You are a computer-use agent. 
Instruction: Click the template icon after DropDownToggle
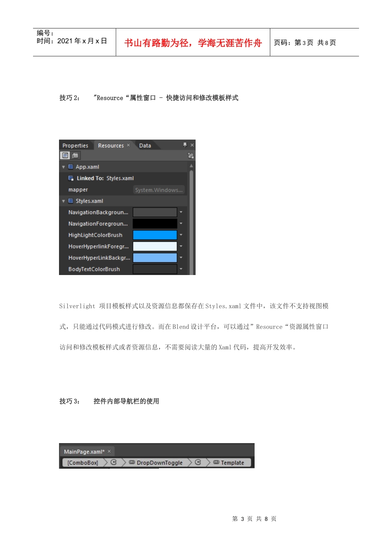pyautogui.click(x=198, y=462)
